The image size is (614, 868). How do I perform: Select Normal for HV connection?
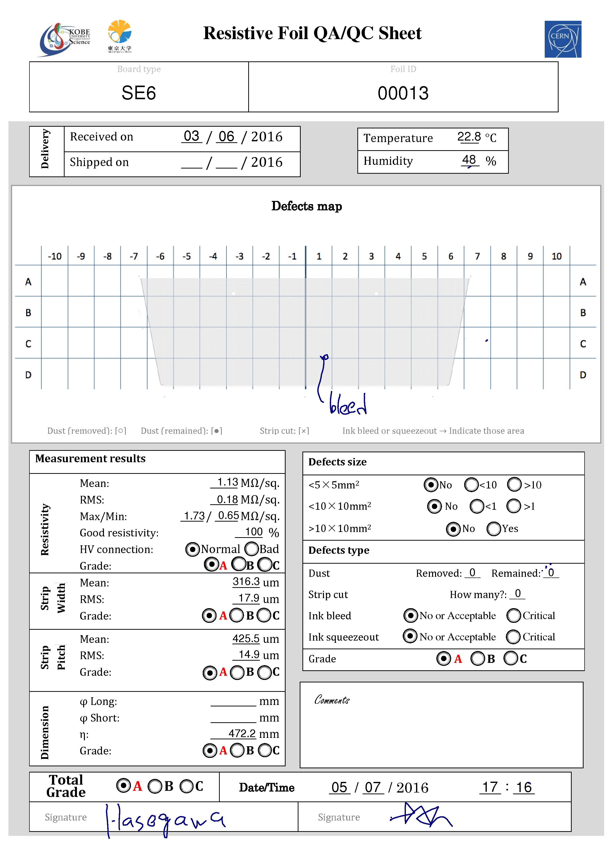(193, 549)
